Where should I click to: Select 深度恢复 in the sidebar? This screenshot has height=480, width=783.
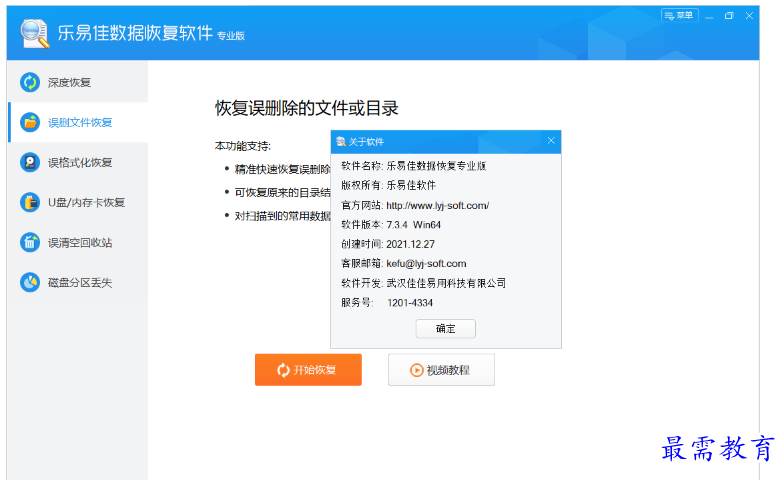(x=78, y=82)
